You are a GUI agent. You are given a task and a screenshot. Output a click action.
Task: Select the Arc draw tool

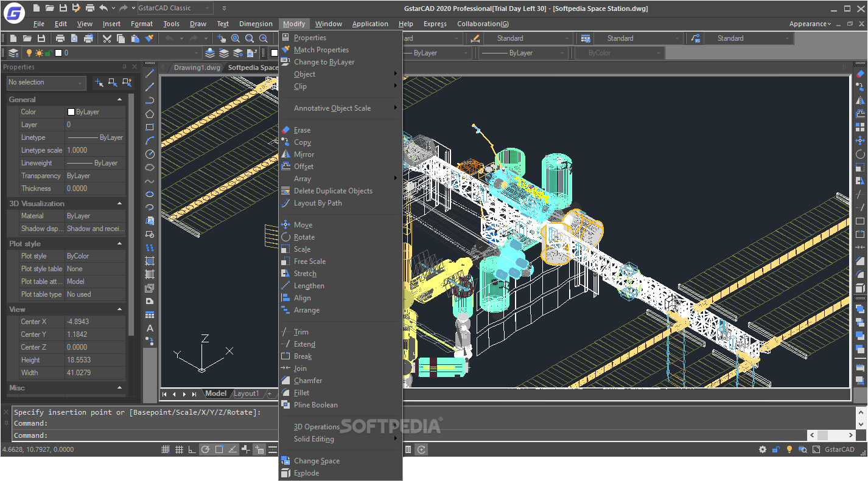click(150, 140)
